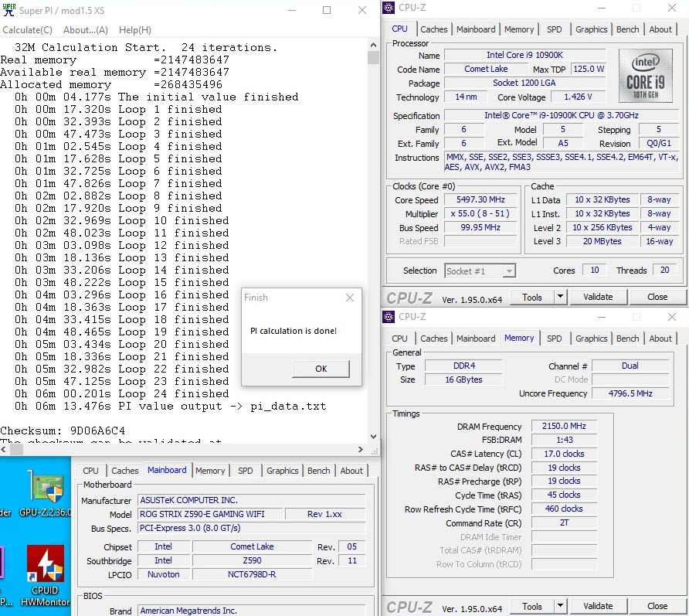This screenshot has height=616, width=689.
Task: Select CPU tab in the Mainboard CPU-Z window
Action: pyautogui.click(x=90, y=471)
